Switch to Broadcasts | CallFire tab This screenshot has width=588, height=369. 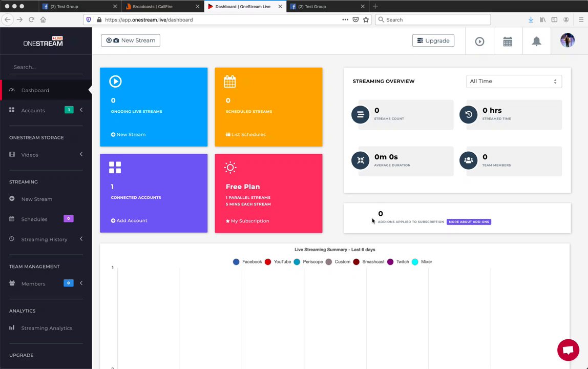[162, 6]
